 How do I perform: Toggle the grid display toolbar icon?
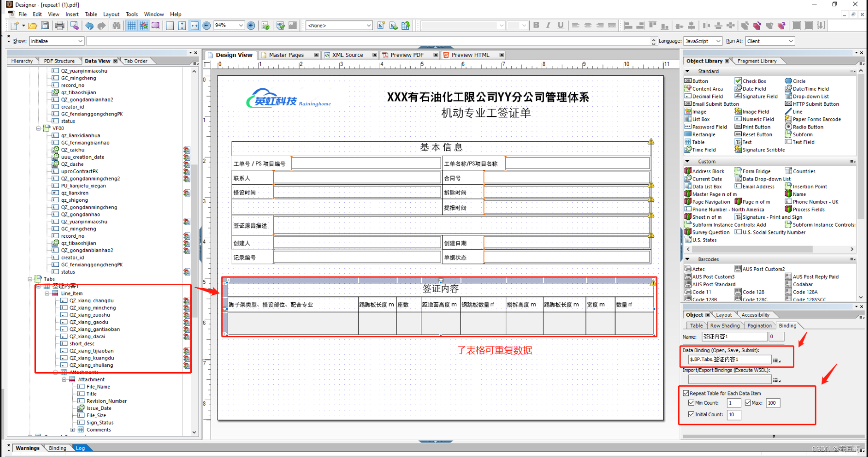132,26
